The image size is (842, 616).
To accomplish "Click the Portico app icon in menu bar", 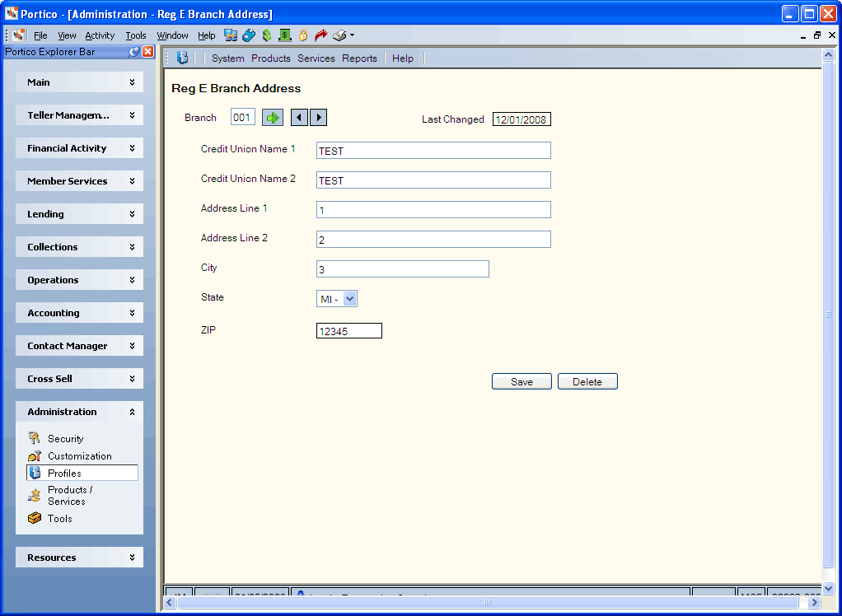I will tap(19, 35).
